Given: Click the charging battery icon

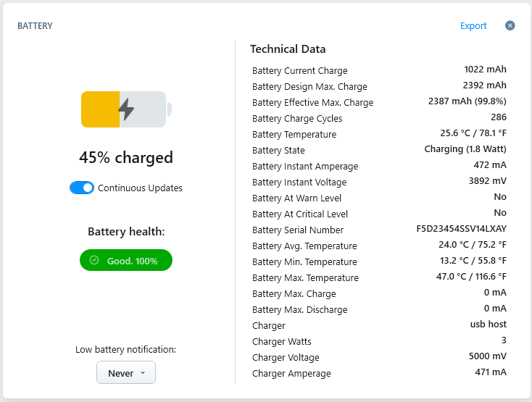Looking at the screenshot, I should click(x=126, y=109).
